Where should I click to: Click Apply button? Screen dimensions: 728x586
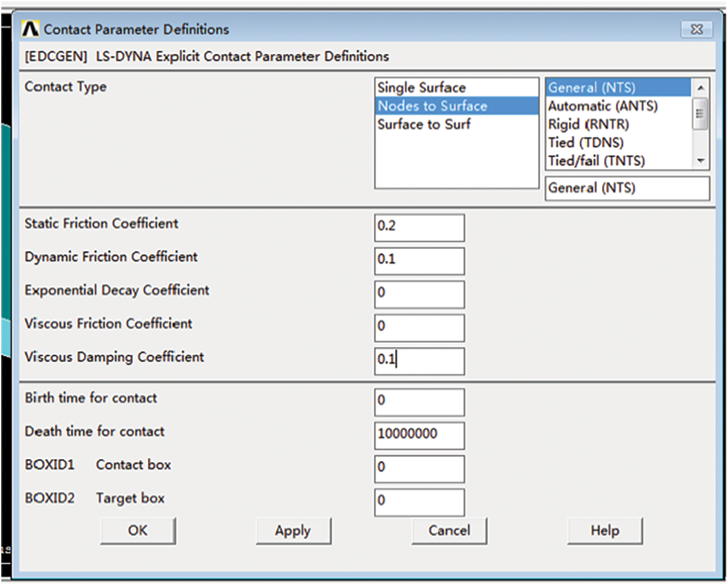(x=293, y=531)
